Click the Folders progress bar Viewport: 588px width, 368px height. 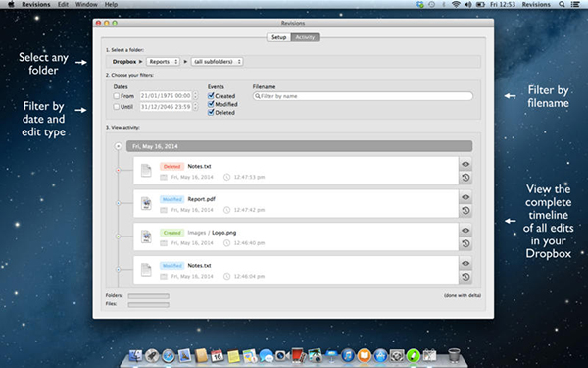(149, 296)
